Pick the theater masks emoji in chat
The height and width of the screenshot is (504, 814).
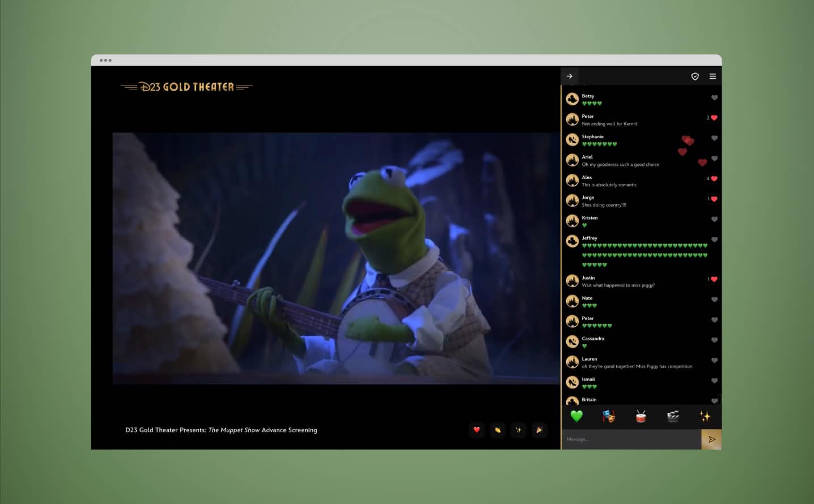[x=609, y=416]
